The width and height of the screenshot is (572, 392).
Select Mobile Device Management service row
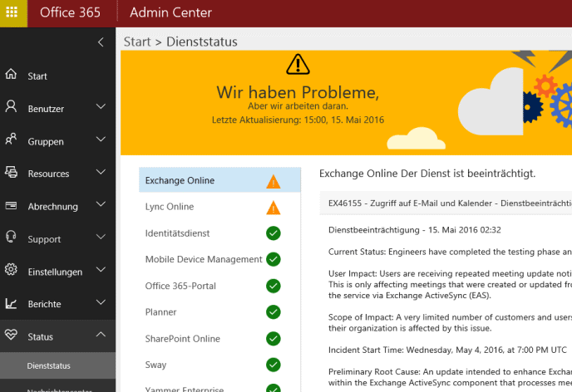tap(219, 259)
